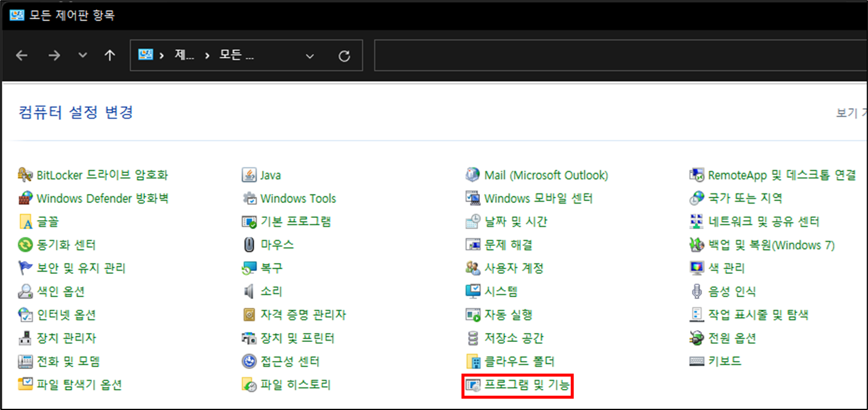Click the 사용자 계정 people icon
The image size is (868, 410).
coord(473,268)
